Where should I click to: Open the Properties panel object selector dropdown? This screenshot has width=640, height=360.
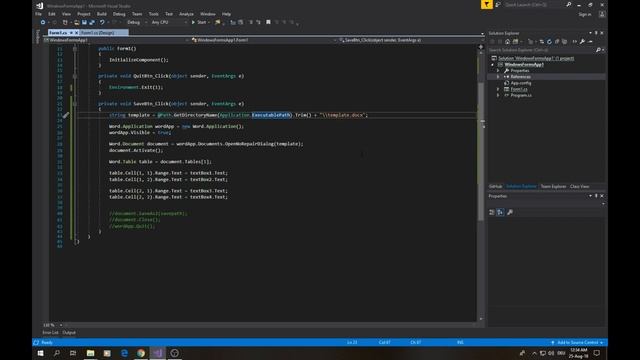point(603,203)
